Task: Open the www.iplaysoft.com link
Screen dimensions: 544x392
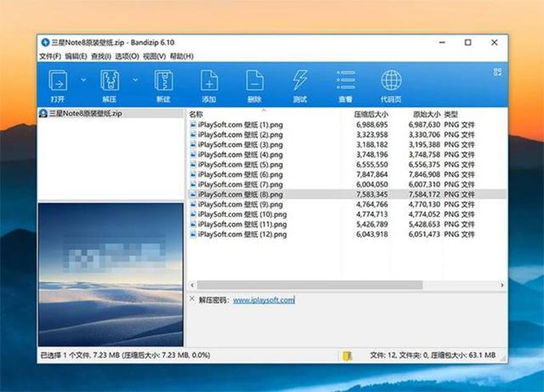Action: pos(263,300)
